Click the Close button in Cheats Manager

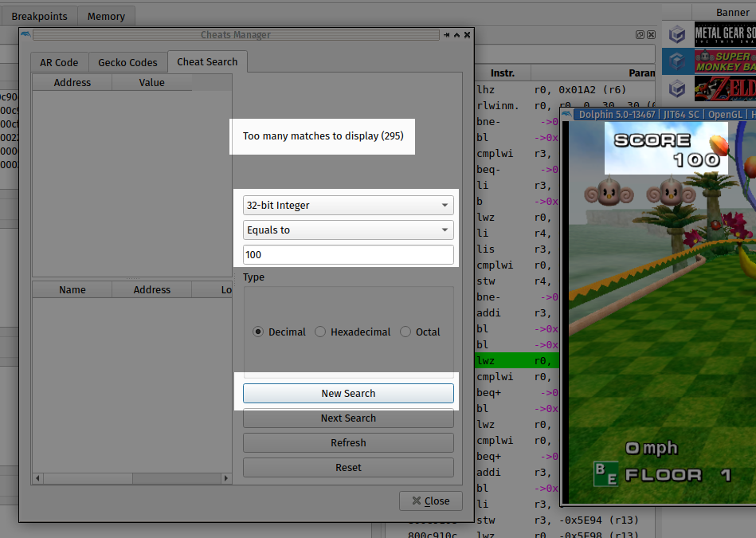coord(430,501)
